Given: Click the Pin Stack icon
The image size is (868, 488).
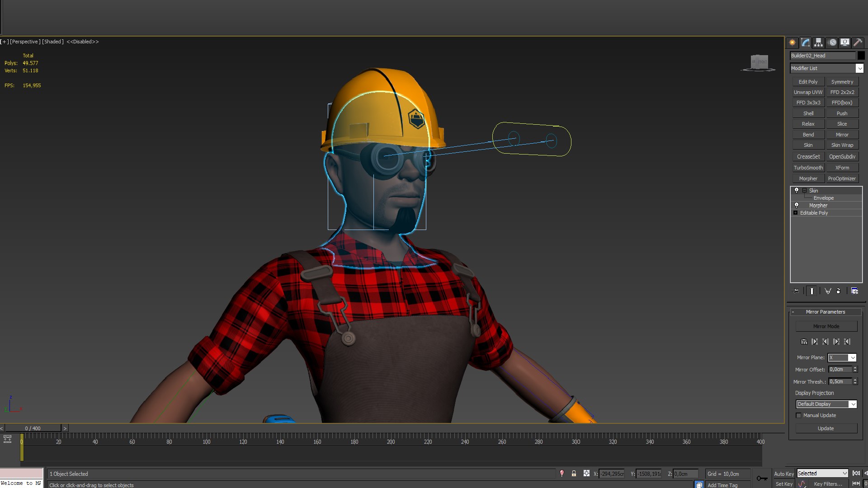Looking at the screenshot, I should click(x=796, y=291).
